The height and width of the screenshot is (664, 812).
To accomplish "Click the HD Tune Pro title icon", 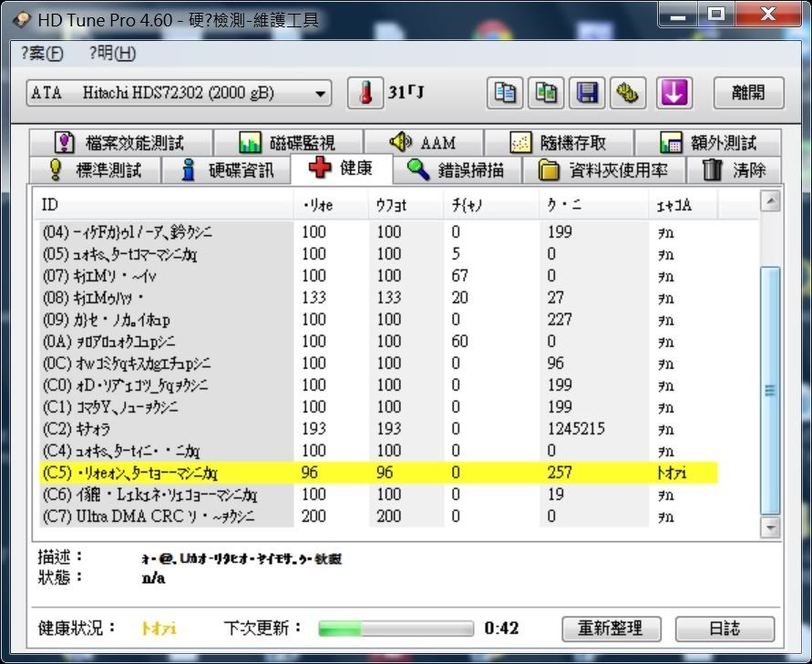I will (22, 20).
